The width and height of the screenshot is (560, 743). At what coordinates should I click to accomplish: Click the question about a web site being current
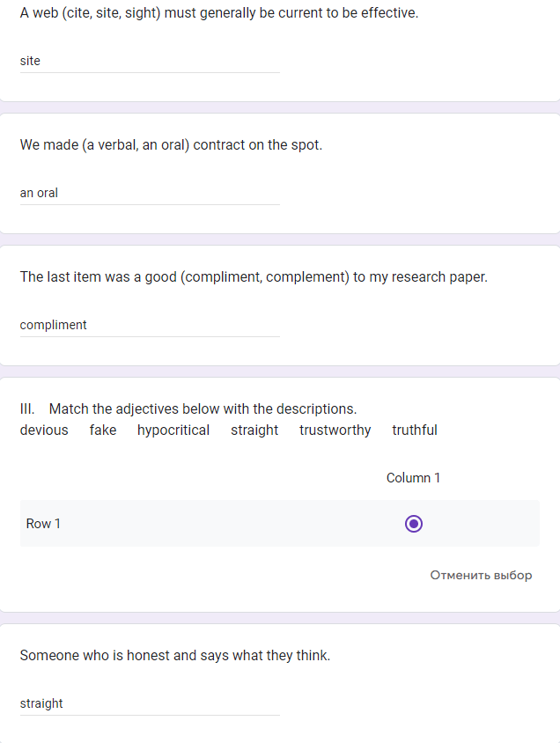point(219,13)
